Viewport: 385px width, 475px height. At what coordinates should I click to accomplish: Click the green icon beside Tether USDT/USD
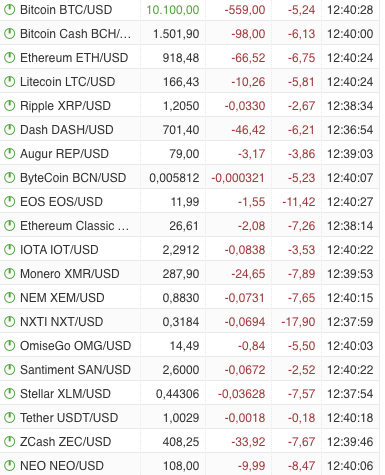pyautogui.click(x=9, y=417)
